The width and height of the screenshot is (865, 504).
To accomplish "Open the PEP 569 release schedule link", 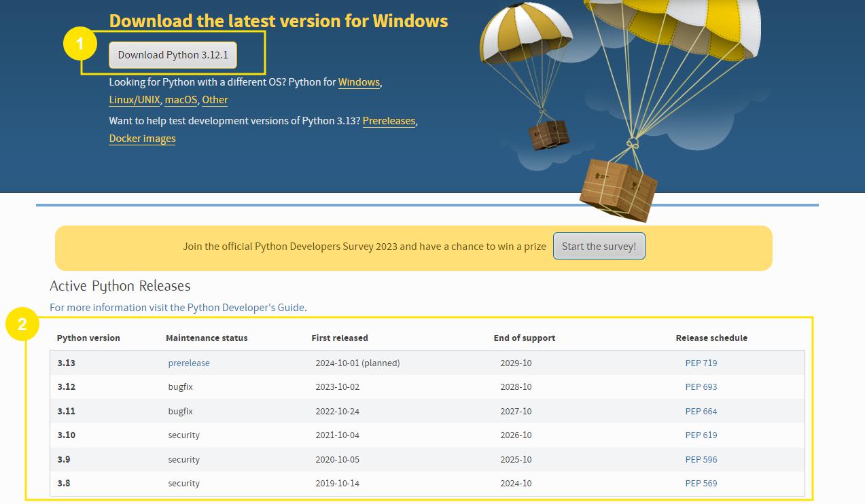I will (x=701, y=484).
